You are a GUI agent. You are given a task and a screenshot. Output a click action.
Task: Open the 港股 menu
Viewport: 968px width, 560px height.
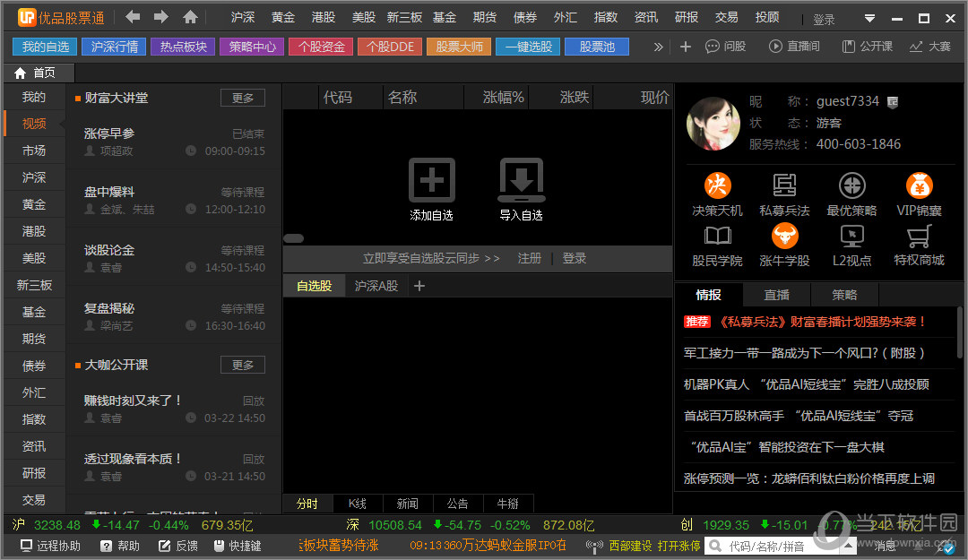click(324, 17)
